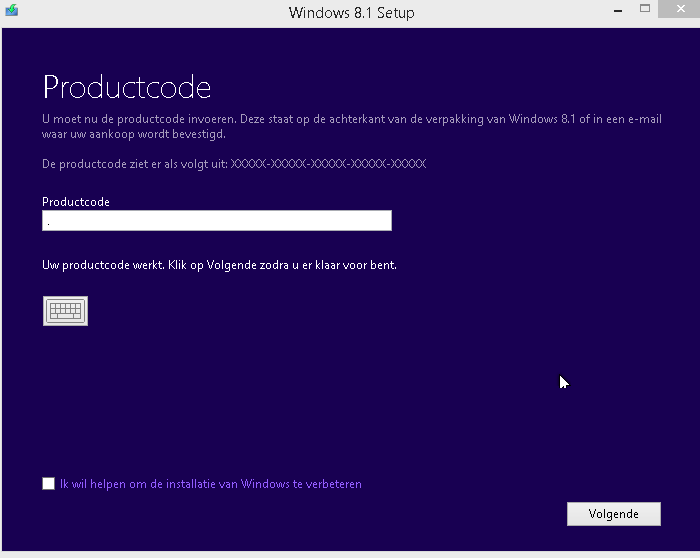Click the Windows Setup icon in title bar
Screen dimensions: 700x558
(x=12, y=12)
